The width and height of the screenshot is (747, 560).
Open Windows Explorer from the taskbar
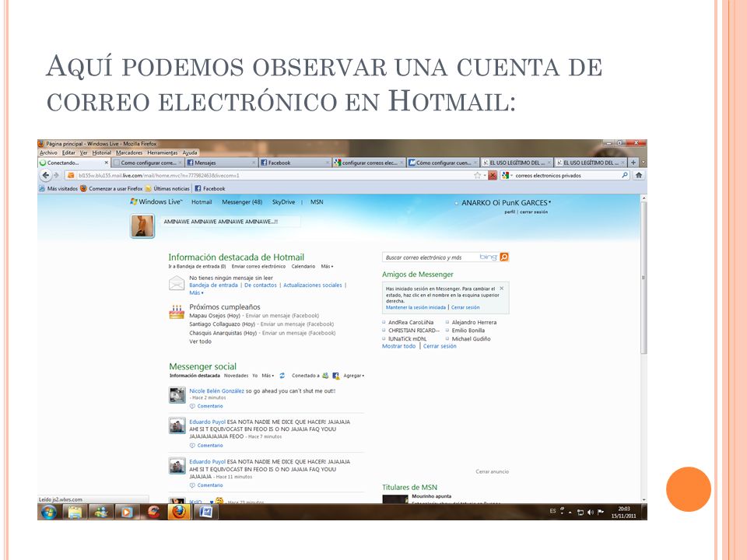(75, 512)
